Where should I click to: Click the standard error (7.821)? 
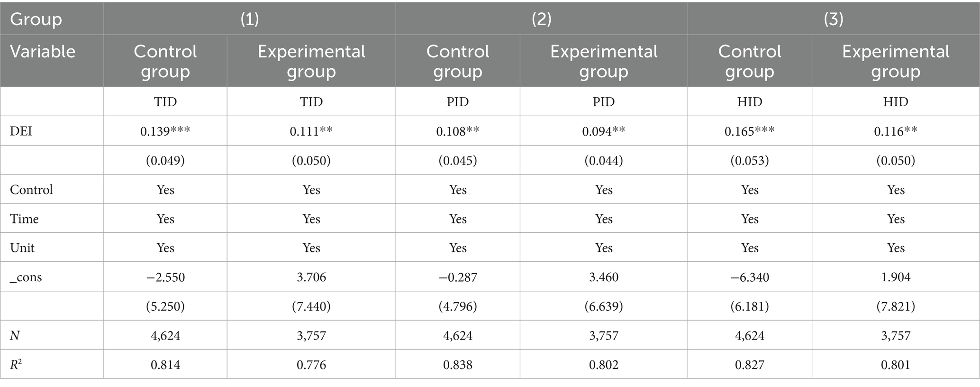point(895,306)
